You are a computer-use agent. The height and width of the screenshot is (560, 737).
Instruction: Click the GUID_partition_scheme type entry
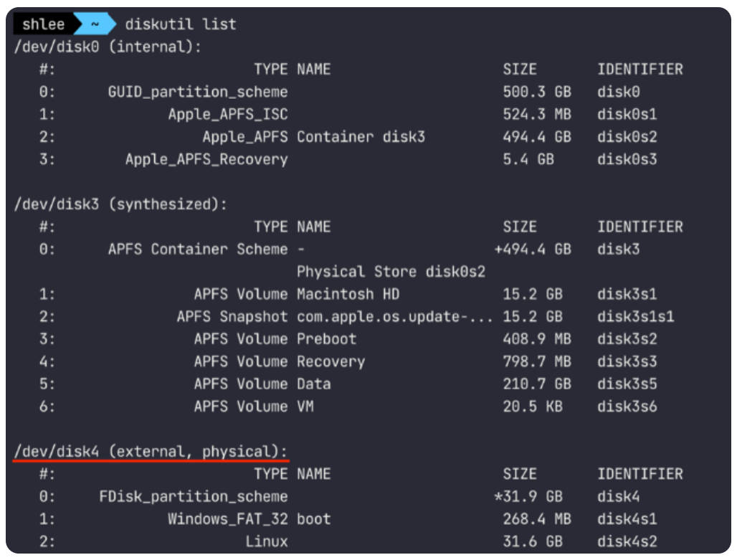(197, 92)
